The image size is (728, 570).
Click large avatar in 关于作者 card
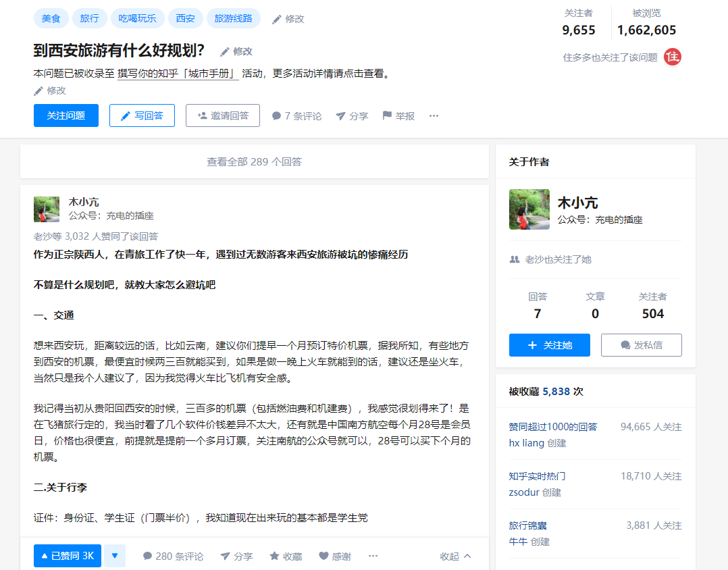pyautogui.click(x=529, y=209)
